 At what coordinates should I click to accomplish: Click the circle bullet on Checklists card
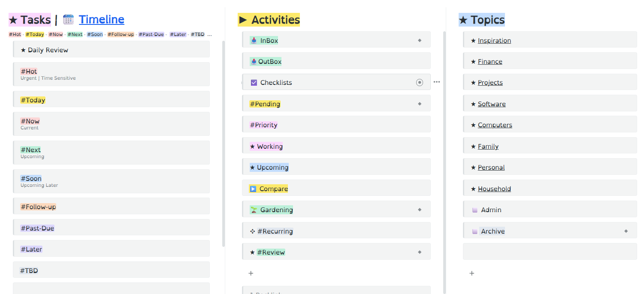[420, 83]
